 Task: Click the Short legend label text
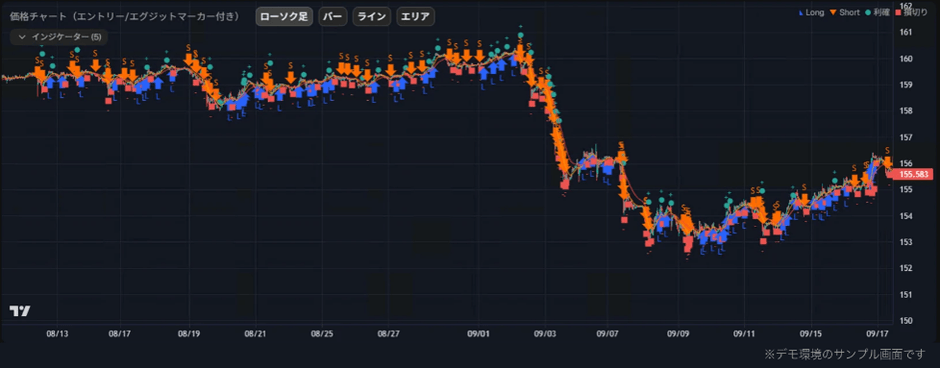[850, 12]
